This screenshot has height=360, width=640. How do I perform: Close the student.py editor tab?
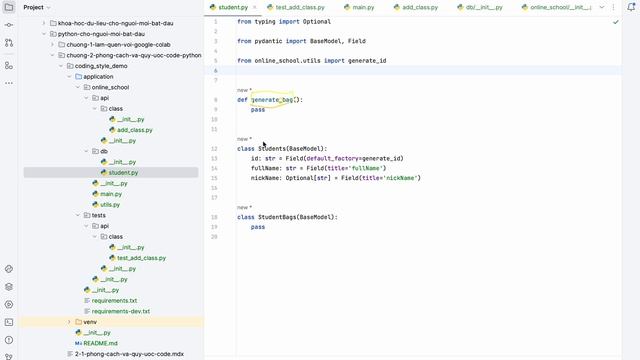[x=254, y=7]
